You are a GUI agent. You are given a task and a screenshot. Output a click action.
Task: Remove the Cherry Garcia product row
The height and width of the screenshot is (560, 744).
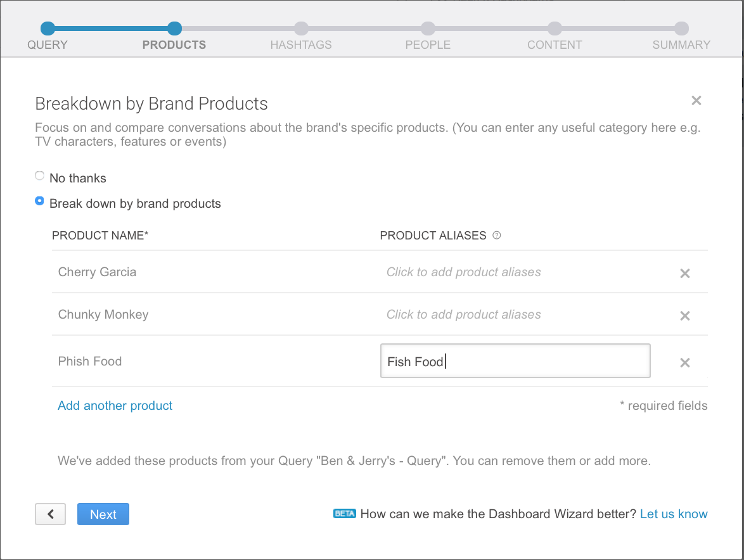(685, 273)
